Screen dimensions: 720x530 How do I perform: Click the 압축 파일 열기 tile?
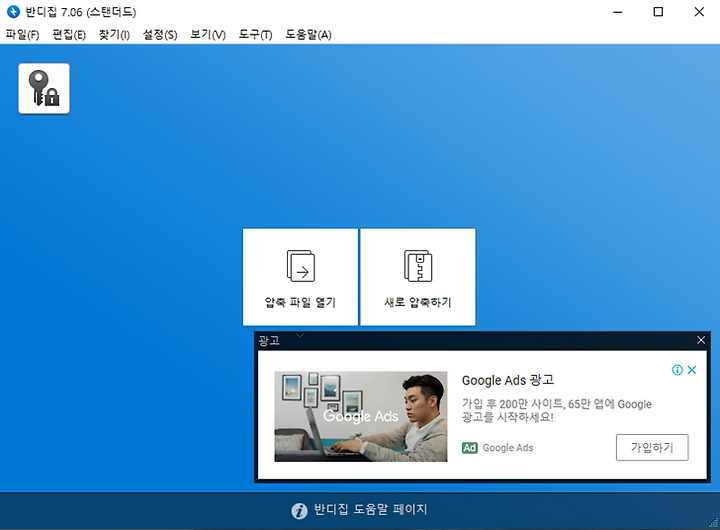tap(300, 277)
